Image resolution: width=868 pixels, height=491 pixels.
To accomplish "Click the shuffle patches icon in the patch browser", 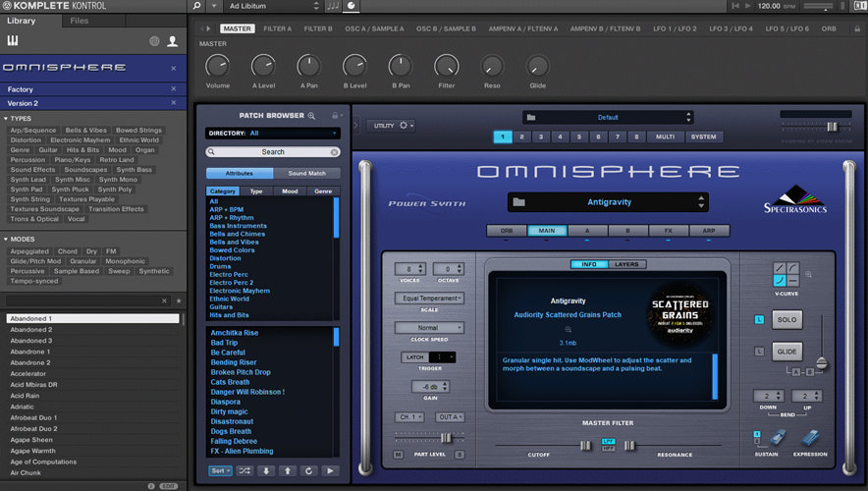I will pyautogui.click(x=244, y=471).
